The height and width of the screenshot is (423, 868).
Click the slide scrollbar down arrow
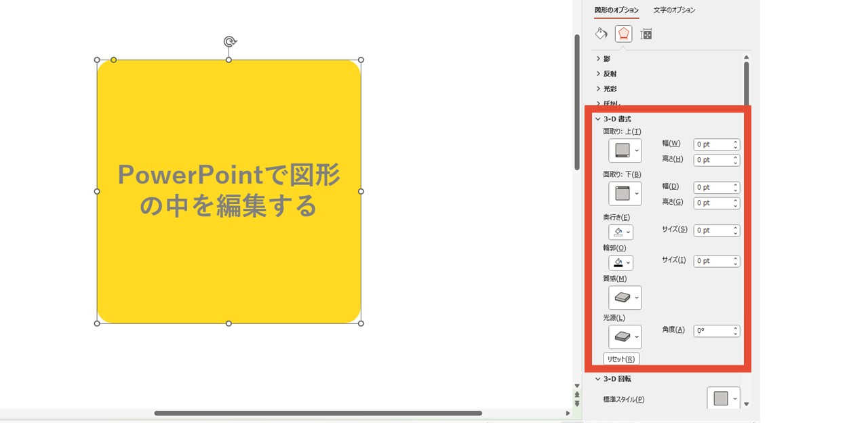[577, 386]
